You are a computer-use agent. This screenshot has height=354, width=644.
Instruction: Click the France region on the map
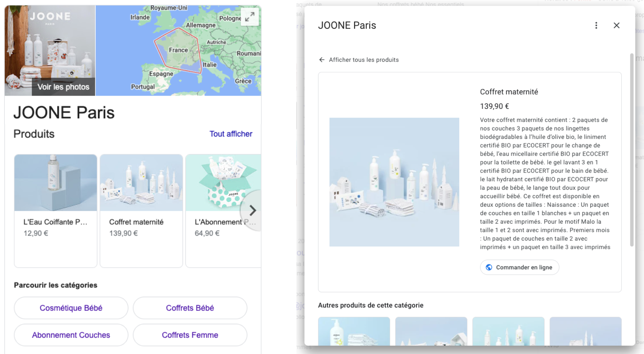click(x=178, y=50)
